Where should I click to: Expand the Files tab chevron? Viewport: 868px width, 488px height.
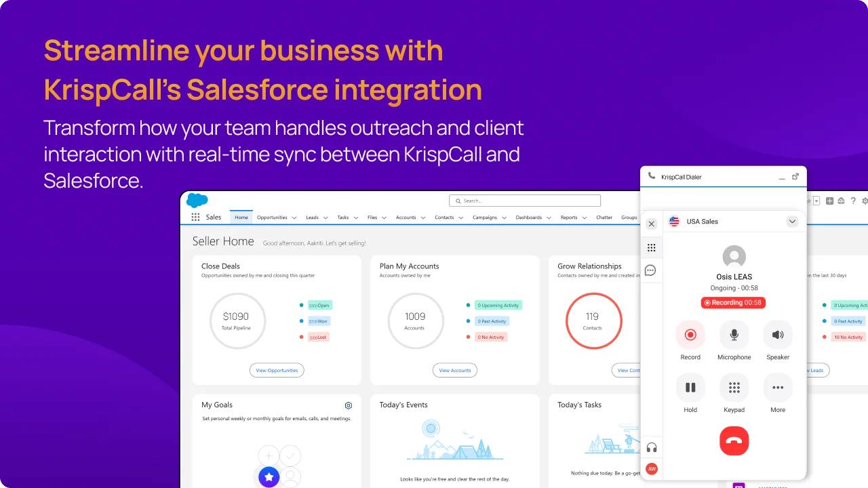coord(384,218)
